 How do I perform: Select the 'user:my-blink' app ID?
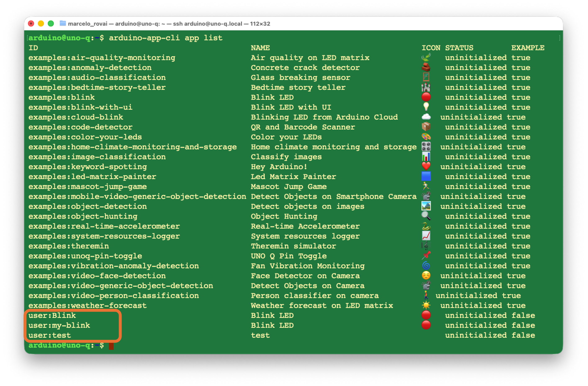[x=59, y=325]
